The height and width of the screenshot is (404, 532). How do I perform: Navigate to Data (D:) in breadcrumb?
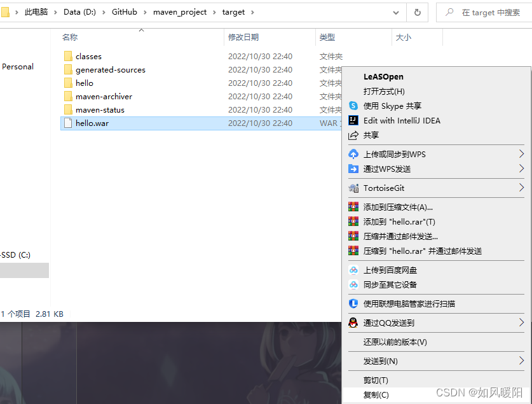(x=79, y=12)
